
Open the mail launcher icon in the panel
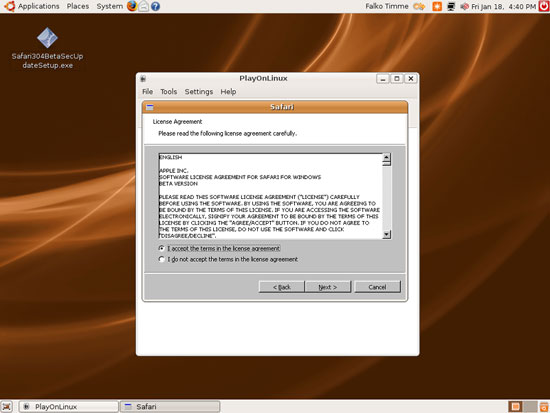point(143,6)
